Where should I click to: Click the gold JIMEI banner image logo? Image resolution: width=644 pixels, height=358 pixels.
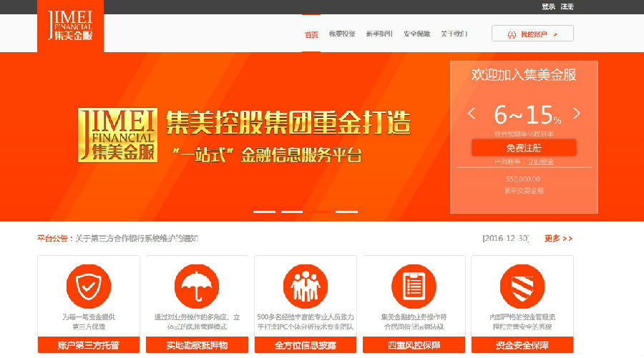117,135
